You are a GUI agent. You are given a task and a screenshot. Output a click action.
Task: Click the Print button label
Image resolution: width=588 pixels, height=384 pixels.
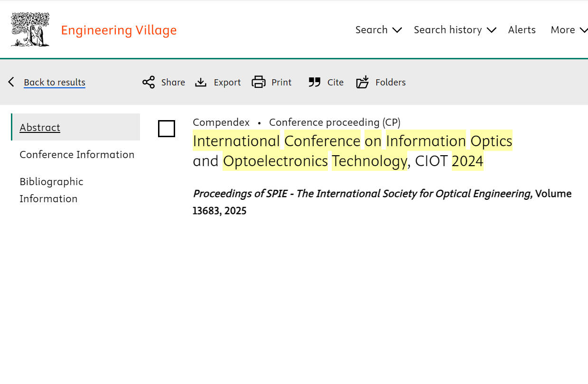pyautogui.click(x=281, y=82)
